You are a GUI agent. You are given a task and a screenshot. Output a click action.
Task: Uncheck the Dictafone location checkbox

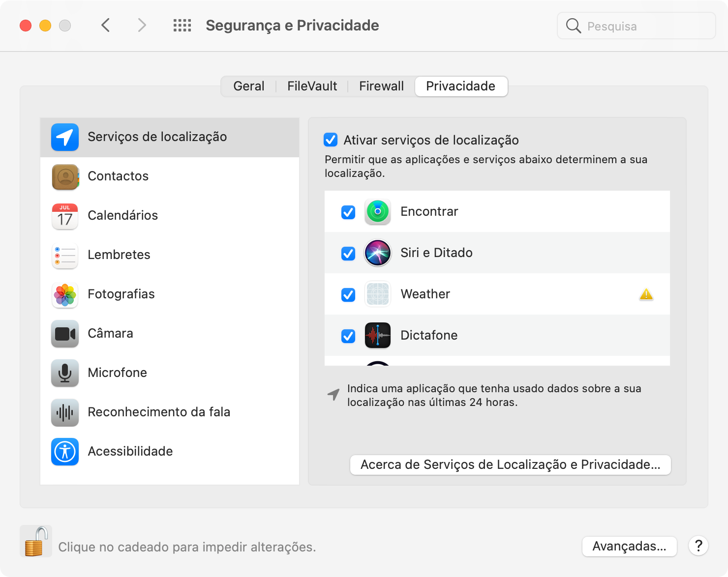pyautogui.click(x=348, y=336)
